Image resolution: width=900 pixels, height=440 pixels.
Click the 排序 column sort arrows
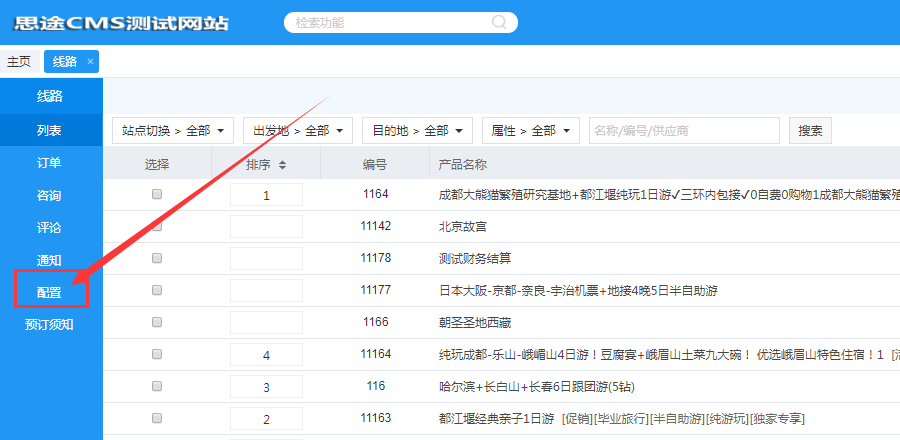282,165
